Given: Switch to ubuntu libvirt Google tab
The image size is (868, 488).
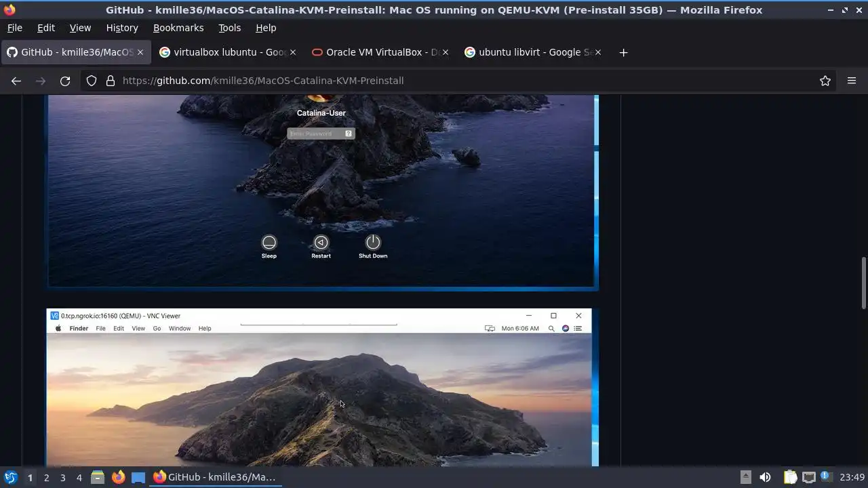Looking at the screenshot, I should (534, 52).
